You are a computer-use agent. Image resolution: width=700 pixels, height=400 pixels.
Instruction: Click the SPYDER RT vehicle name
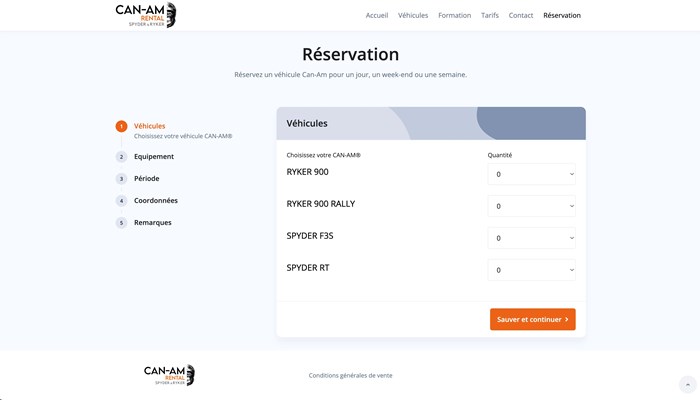[308, 268]
